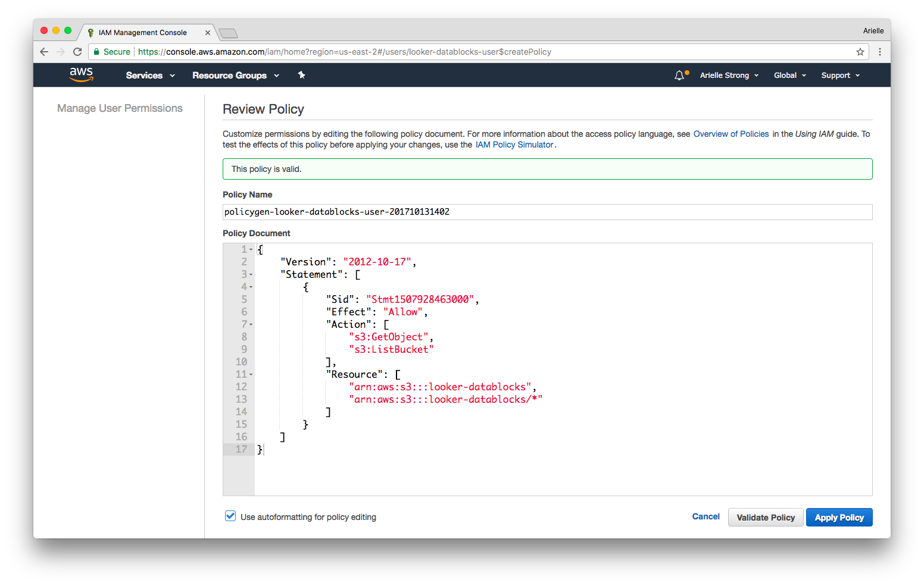
Task: Click the Effect Allow line
Action: (377, 312)
